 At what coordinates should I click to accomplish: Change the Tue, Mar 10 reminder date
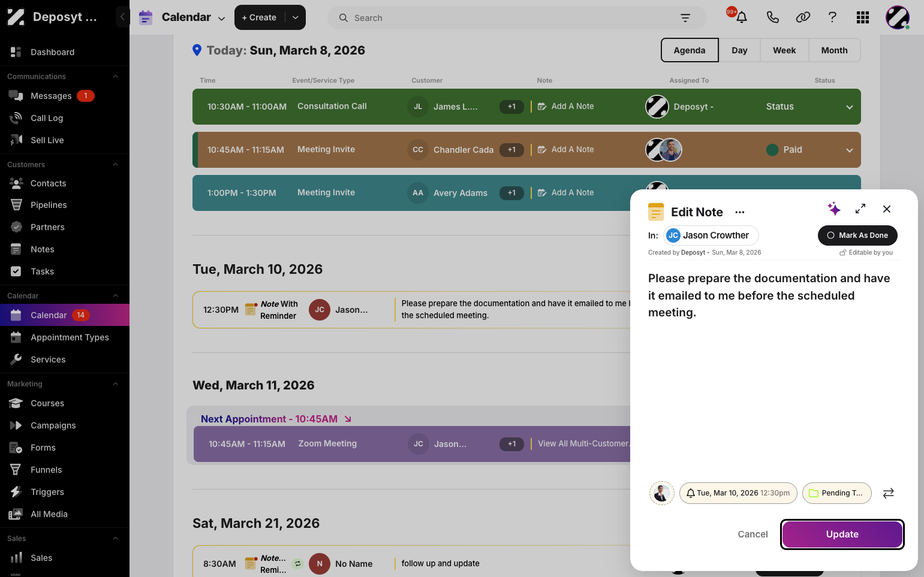coord(738,493)
